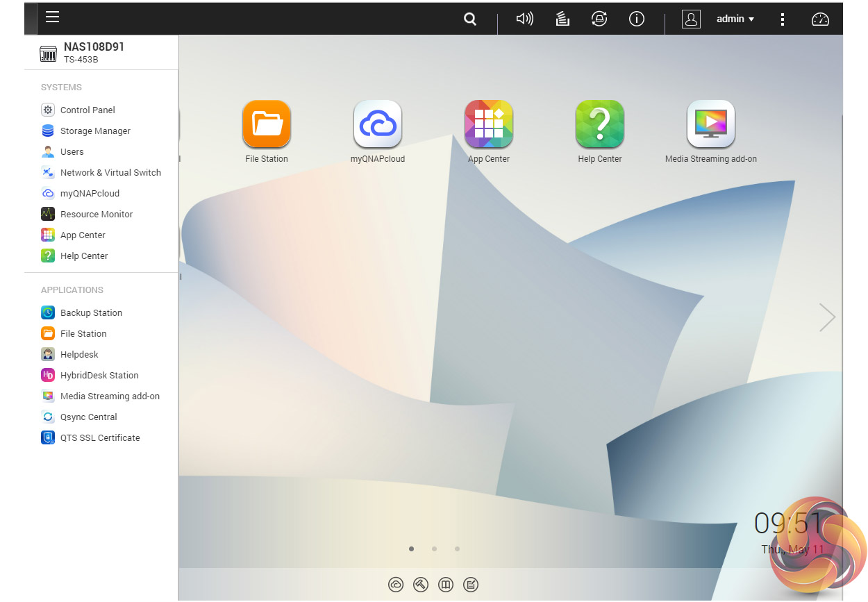The height and width of the screenshot is (602, 868).
Task: Click the feedback note icon in bottom bar
Action: click(471, 585)
